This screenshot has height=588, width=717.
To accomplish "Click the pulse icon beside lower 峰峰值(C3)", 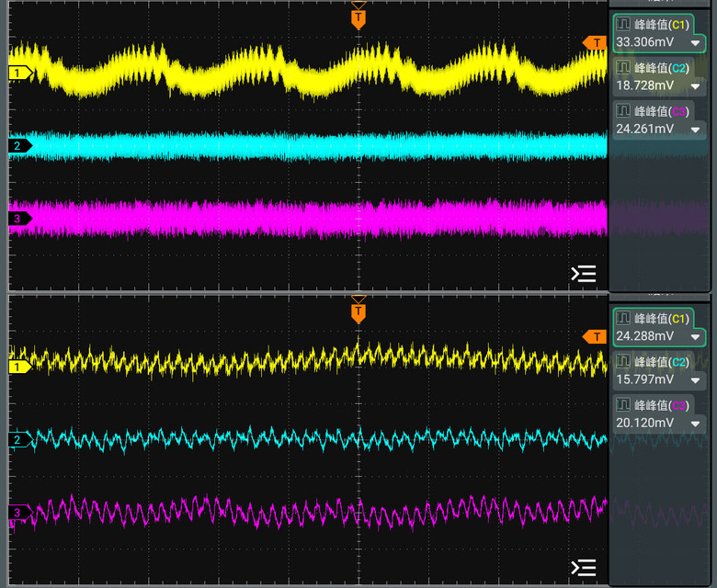I will point(623,404).
